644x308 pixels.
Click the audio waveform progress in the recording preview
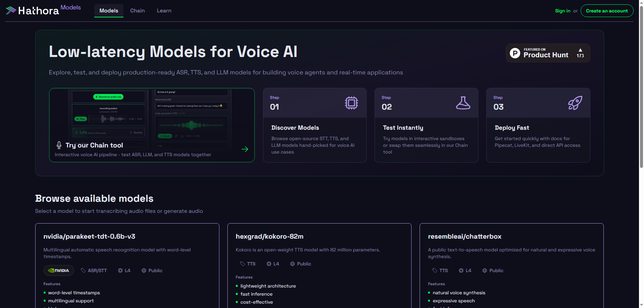pos(108,119)
